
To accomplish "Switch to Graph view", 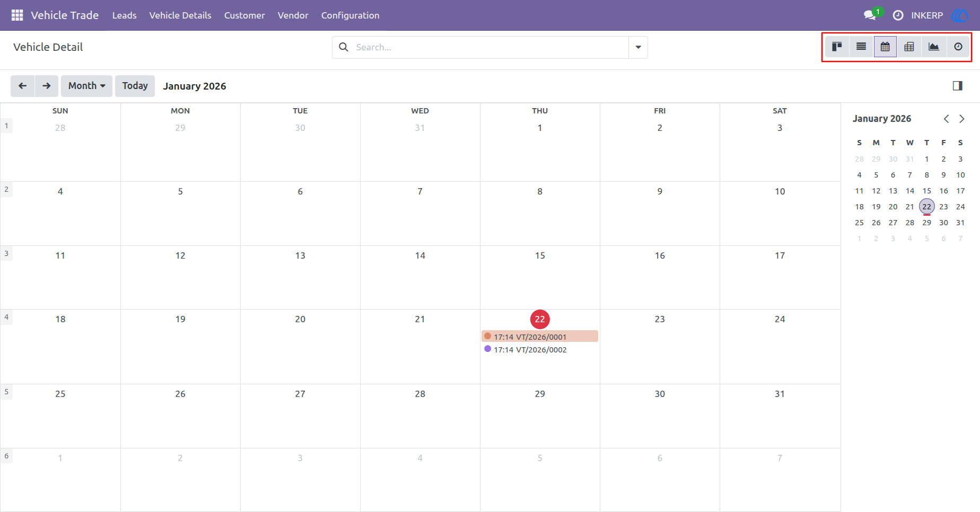I will pyautogui.click(x=934, y=47).
